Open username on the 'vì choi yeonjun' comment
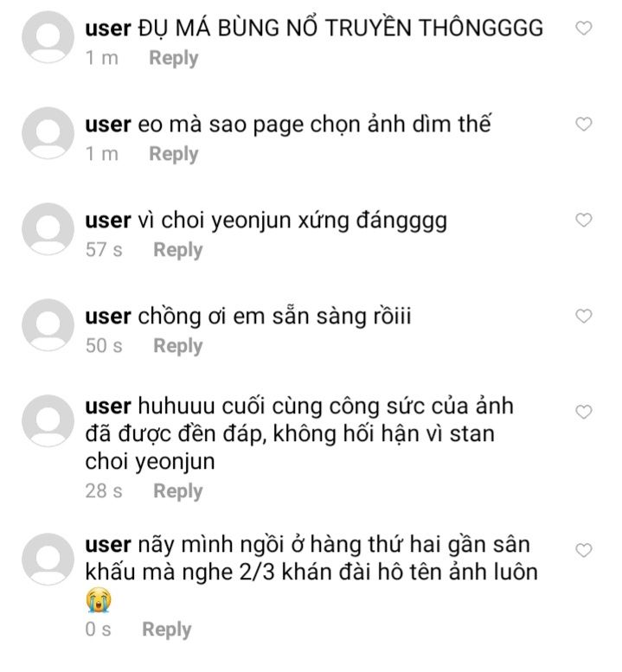The width and height of the screenshot is (622, 672). coord(108,221)
